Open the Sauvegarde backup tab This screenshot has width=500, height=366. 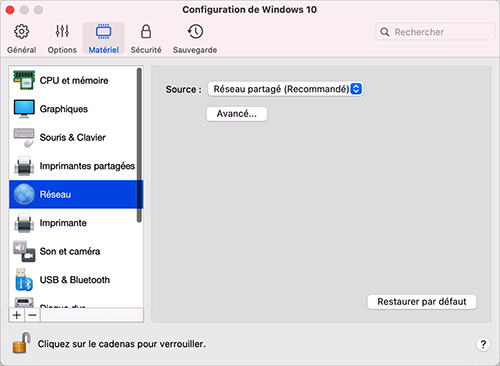coord(195,39)
